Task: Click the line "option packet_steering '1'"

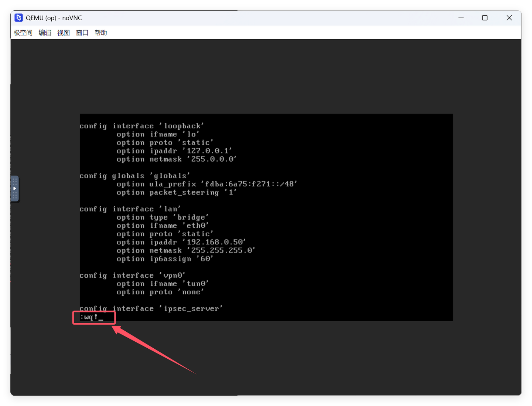Action: [177, 192]
